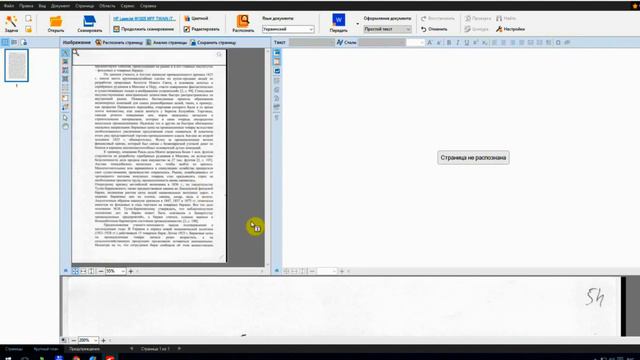Fit image to width icon
This screenshot has height=360, width=640.
83,271
